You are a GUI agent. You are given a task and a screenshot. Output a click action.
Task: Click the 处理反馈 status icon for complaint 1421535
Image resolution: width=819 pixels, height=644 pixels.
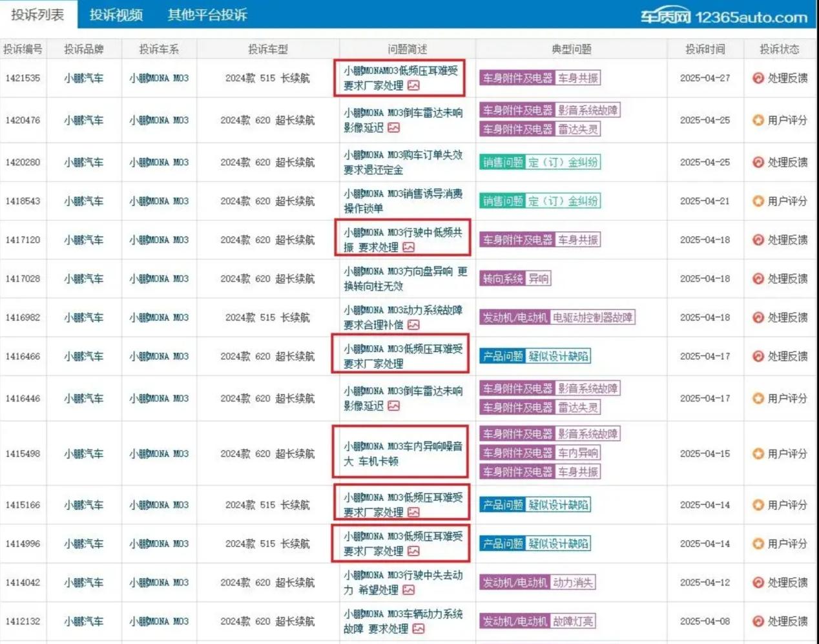(x=758, y=78)
